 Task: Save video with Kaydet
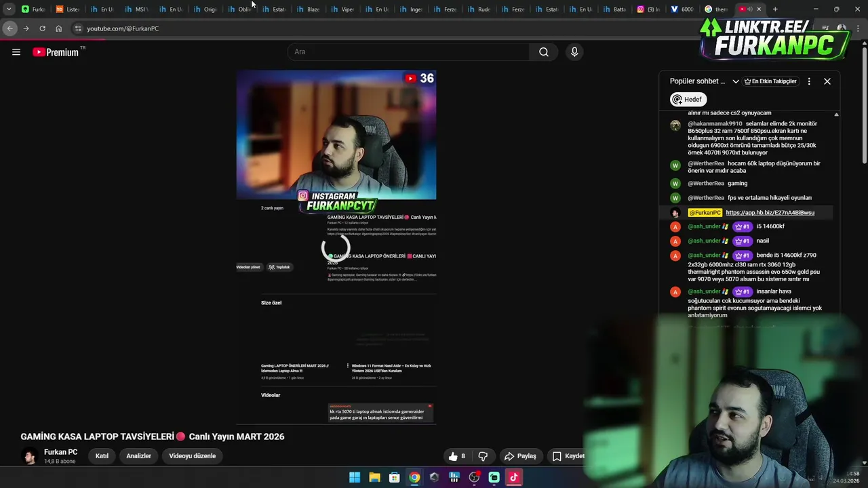click(x=568, y=456)
